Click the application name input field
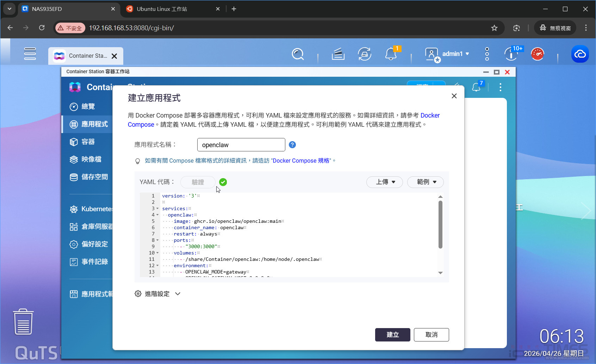Image resolution: width=596 pixels, height=364 pixels. tap(241, 145)
